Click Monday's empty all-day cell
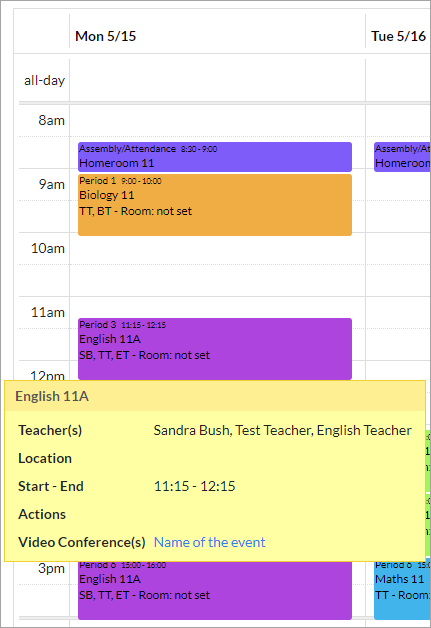This screenshot has height=628, width=431. pos(218,80)
